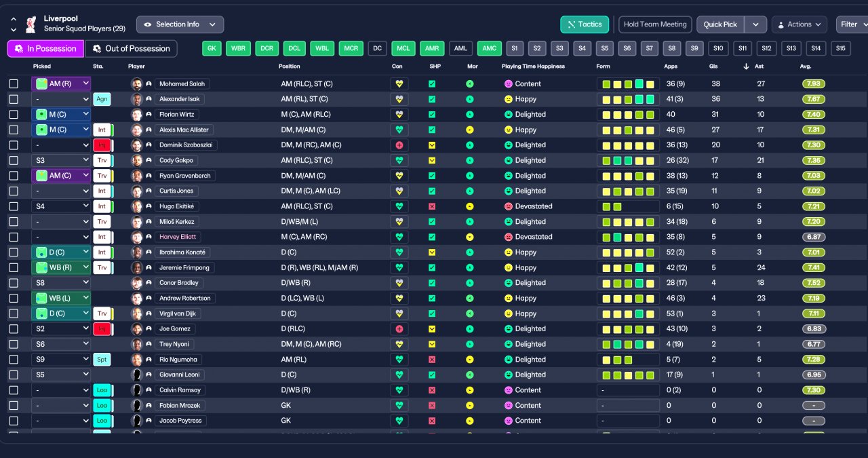Click Hold Team Meeting
The width and height of the screenshot is (868, 458).
[x=655, y=24]
